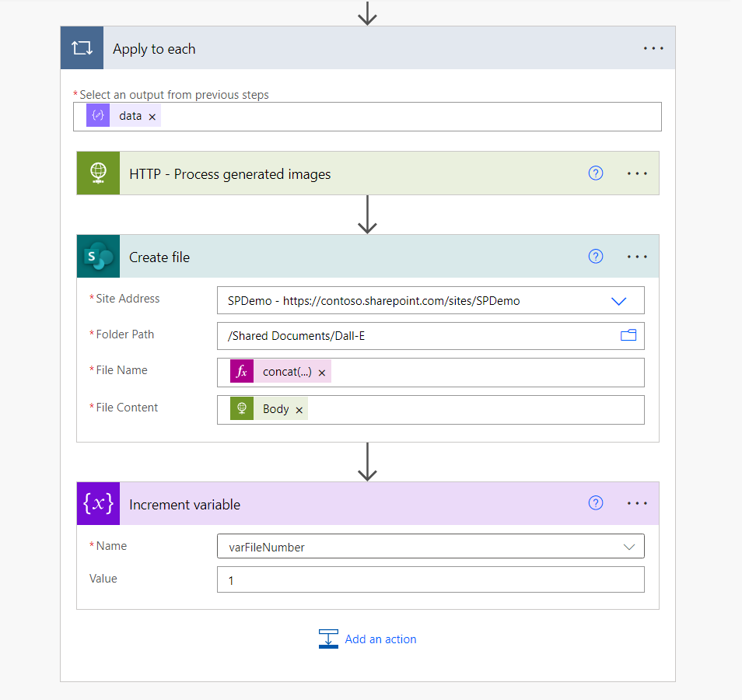
Task: Remove the data token from output field
Action: 152,117
